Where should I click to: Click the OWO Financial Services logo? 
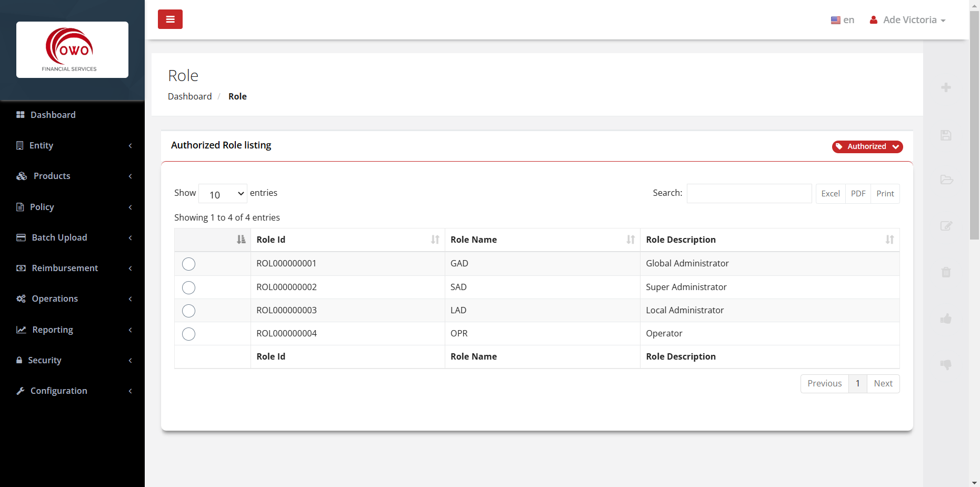pyautogui.click(x=72, y=49)
